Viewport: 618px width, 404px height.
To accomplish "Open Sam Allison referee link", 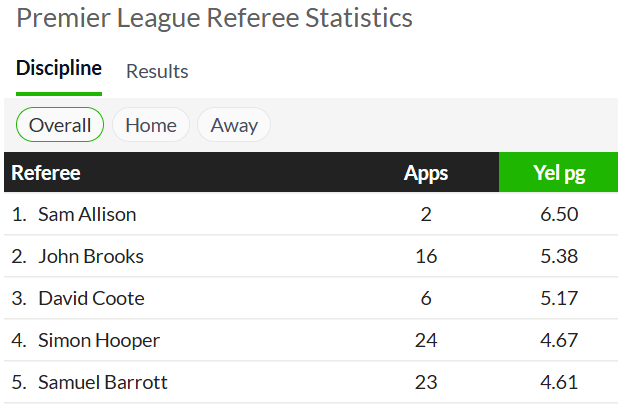I will coord(87,214).
